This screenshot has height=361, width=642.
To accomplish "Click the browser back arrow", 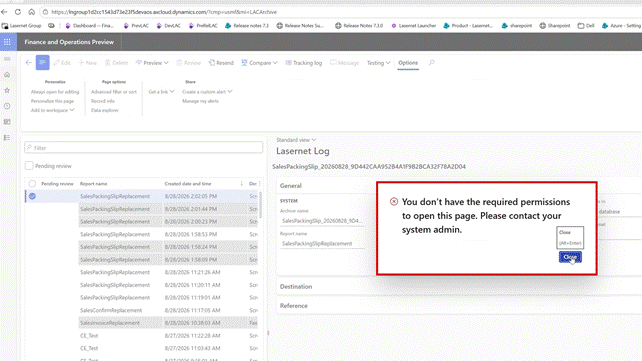I will (x=5, y=12).
